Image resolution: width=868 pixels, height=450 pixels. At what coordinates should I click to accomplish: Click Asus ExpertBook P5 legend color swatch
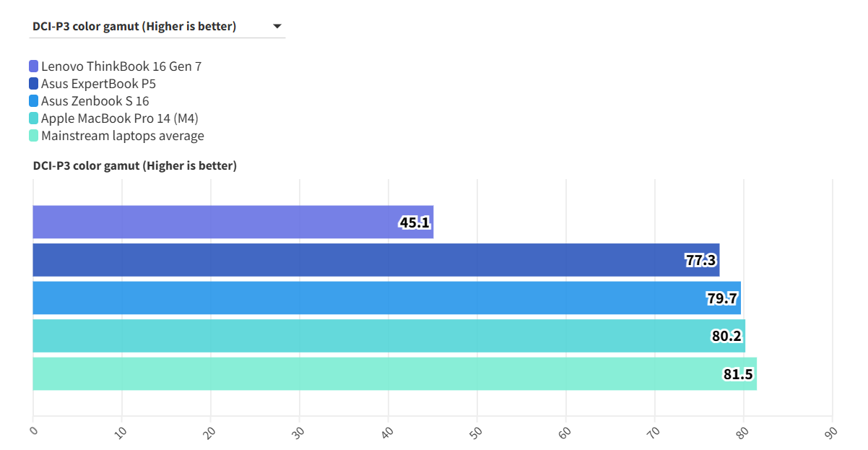click(34, 84)
